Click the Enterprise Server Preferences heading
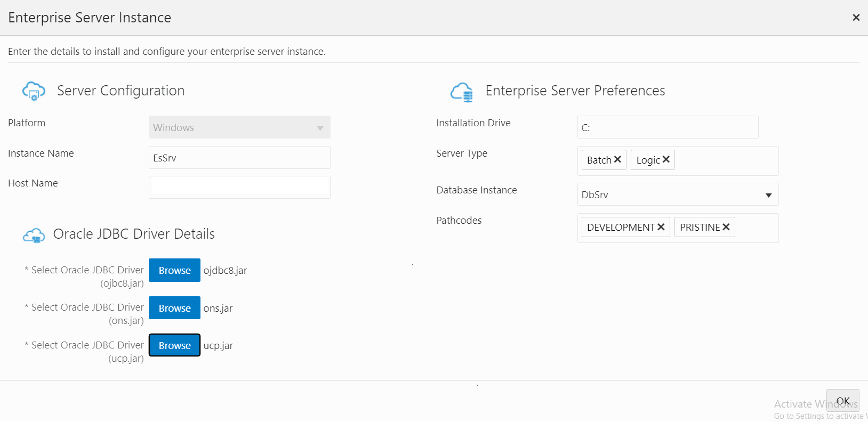The height and width of the screenshot is (422, 868). click(x=575, y=91)
